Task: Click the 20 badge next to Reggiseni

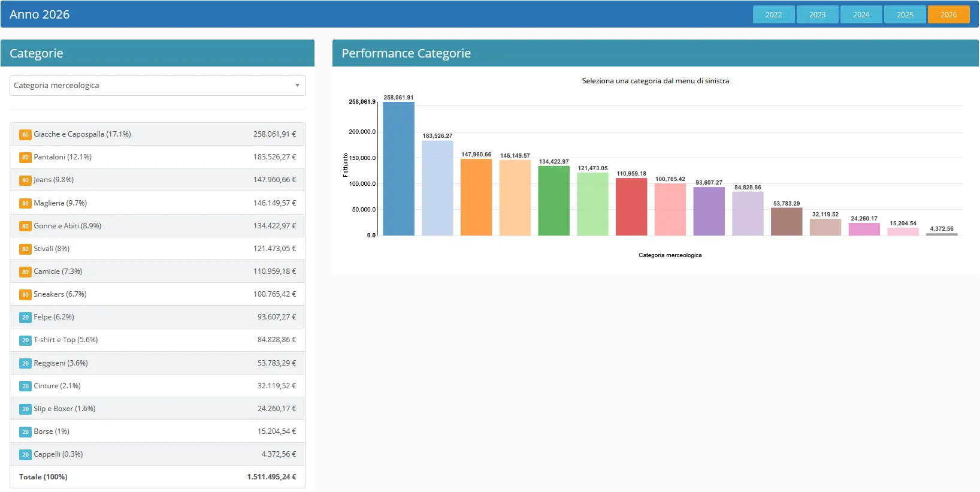Action: [x=25, y=364]
